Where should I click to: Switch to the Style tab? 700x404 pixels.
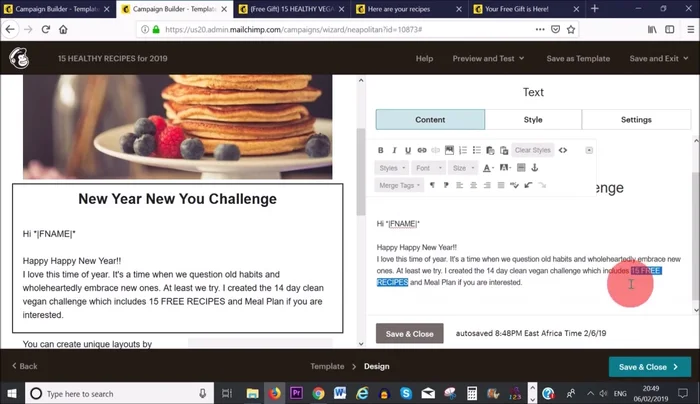(533, 120)
